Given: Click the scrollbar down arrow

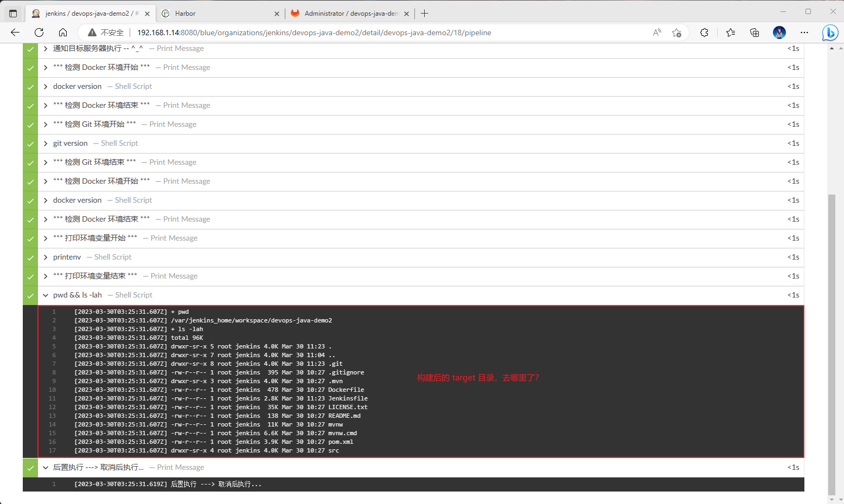Looking at the screenshot, I should (832, 499).
